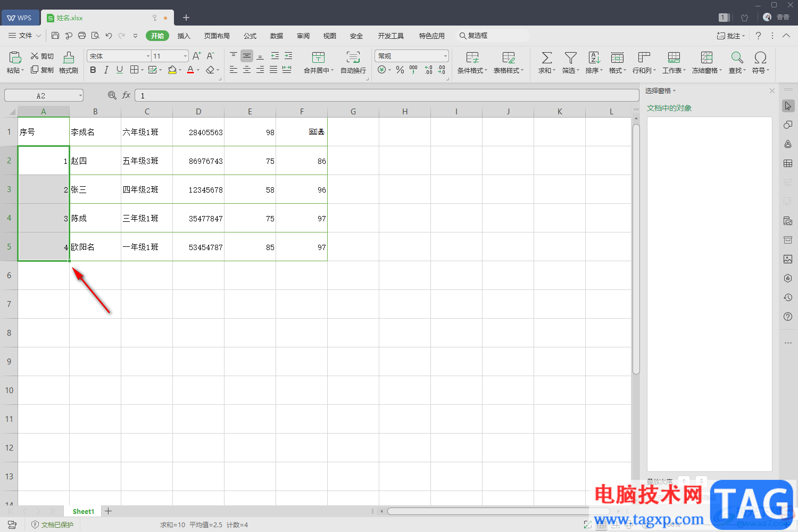Close the 选择窗格 selection pane
The width and height of the screenshot is (798, 532).
pyautogui.click(x=772, y=91)
